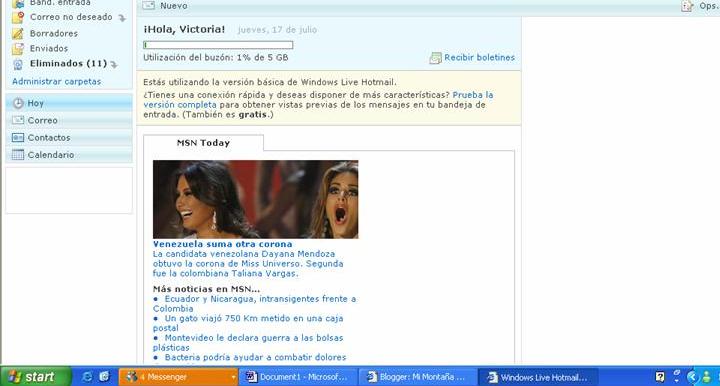
Task: Click the Hoy clock icon
Action: (x=18, y=103)
